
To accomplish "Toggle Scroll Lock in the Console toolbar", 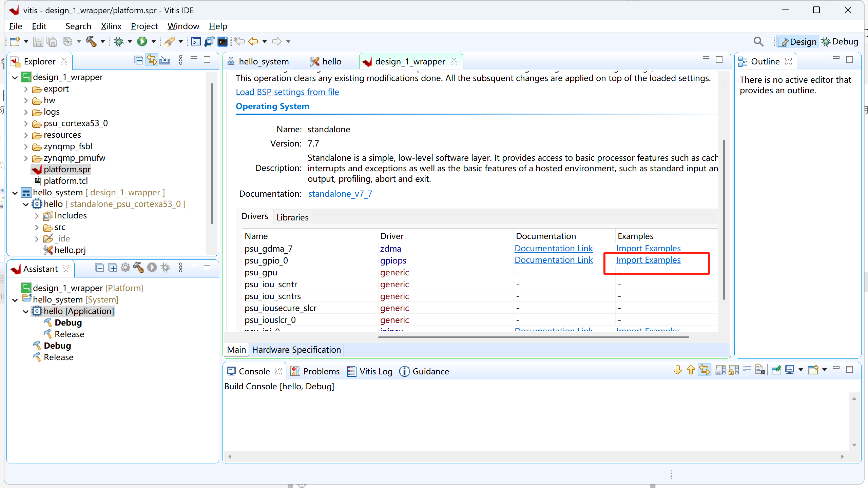I will click(733, 370).
